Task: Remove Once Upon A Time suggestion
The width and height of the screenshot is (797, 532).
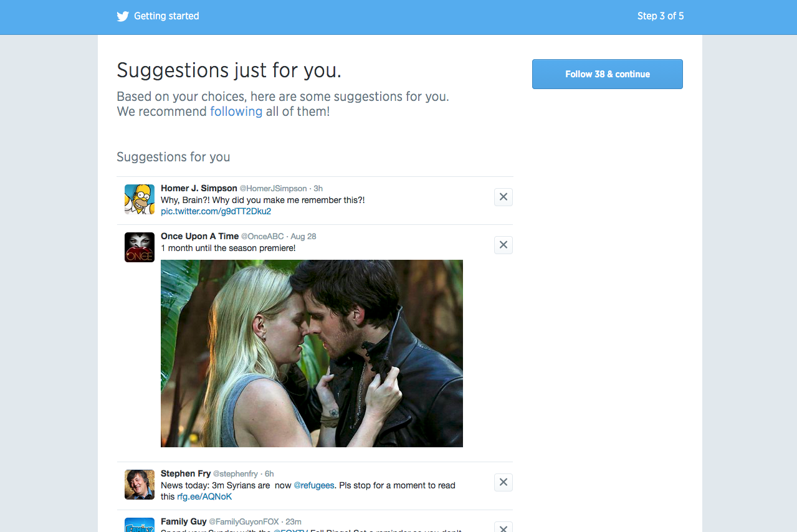Action: (x=503, y=245)
